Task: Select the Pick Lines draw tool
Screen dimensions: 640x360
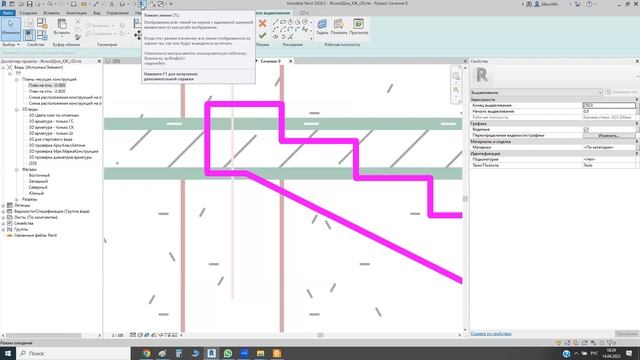Action: (290, 37)
